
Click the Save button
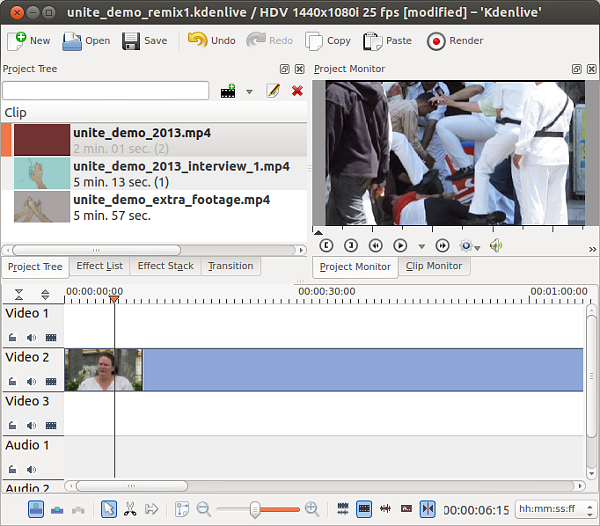click(x=145, y=41)
